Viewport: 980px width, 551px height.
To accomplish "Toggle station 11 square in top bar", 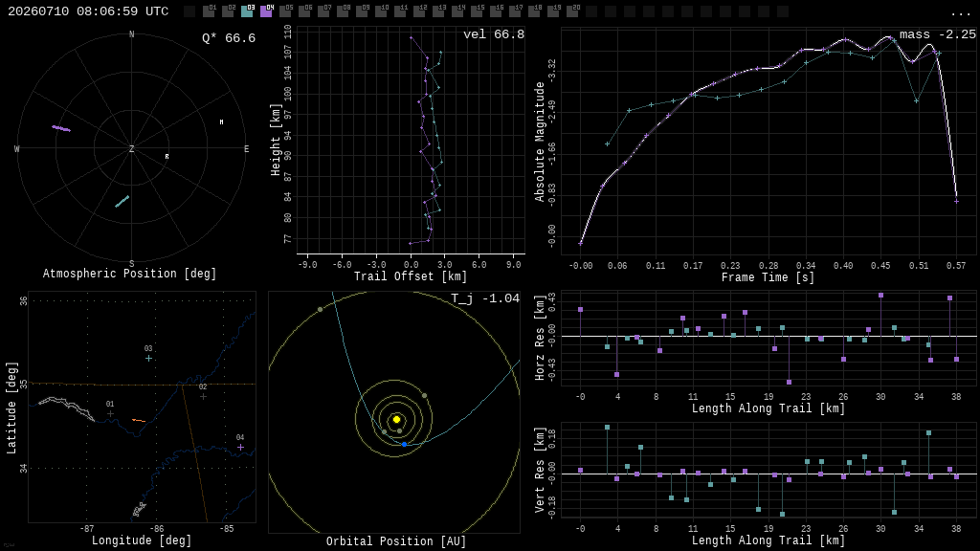I will (x=400, y=11).
